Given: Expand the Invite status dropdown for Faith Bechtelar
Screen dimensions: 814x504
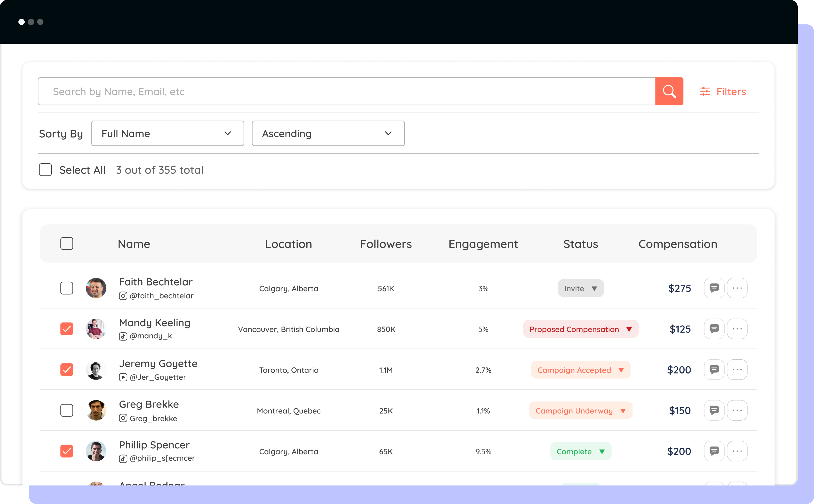Looking at the screenshot, I should pyautogui.click(x=581, y=288).
